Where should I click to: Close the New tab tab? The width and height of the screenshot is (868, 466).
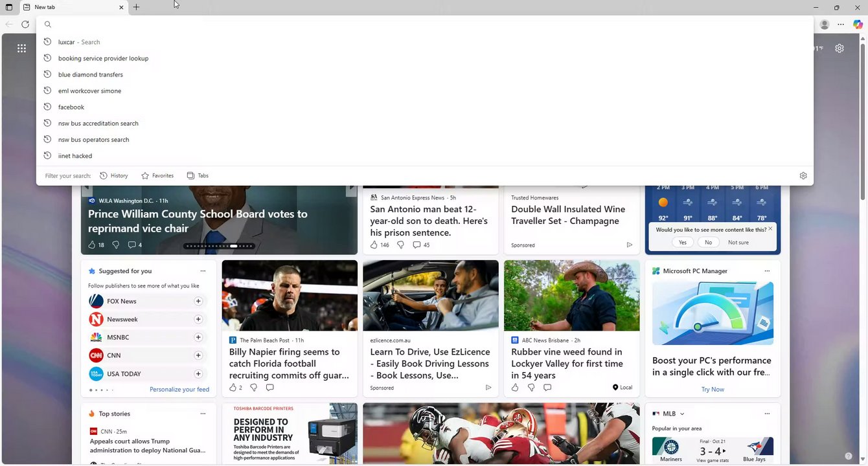click(121, 7)
